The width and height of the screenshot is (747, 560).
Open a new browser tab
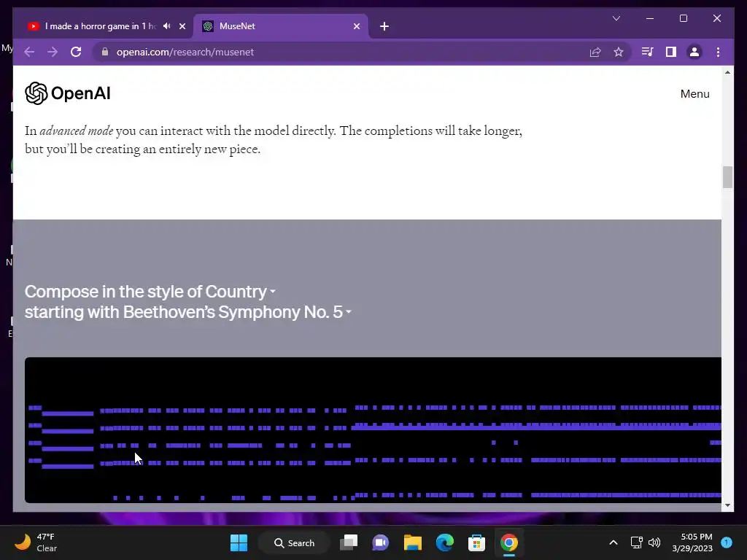384,26
